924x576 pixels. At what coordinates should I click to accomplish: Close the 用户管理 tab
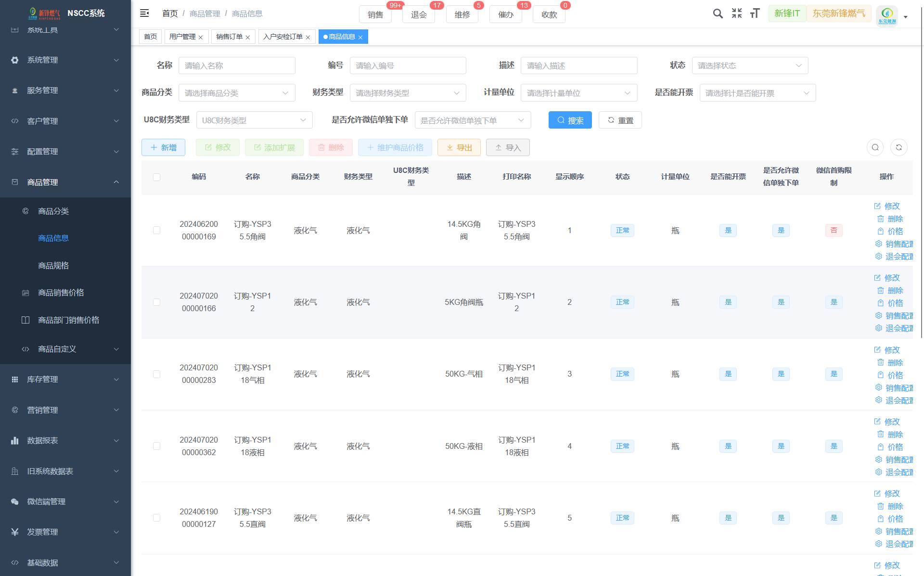pyautogui.click(x=201, y=37)
